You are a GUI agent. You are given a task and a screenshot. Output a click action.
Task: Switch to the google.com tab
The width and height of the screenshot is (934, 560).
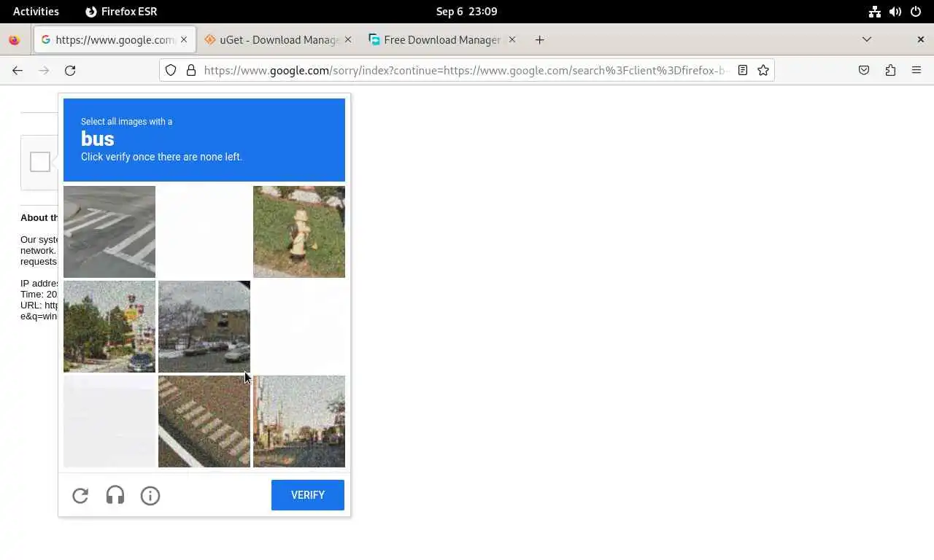(115, 39)
